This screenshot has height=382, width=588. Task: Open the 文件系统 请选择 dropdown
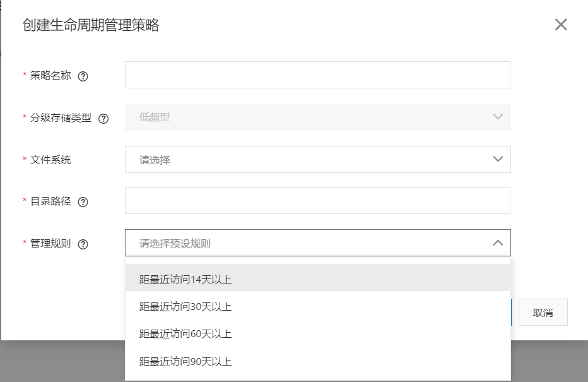[317, 160]
